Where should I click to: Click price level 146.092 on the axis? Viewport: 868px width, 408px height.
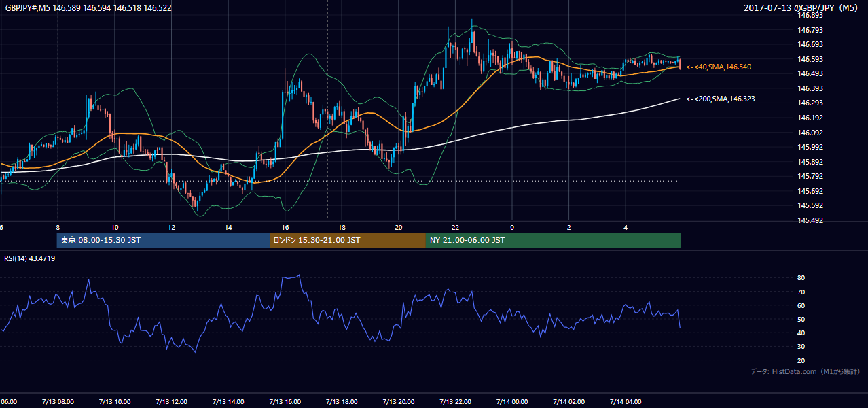(x=810, y=133)
